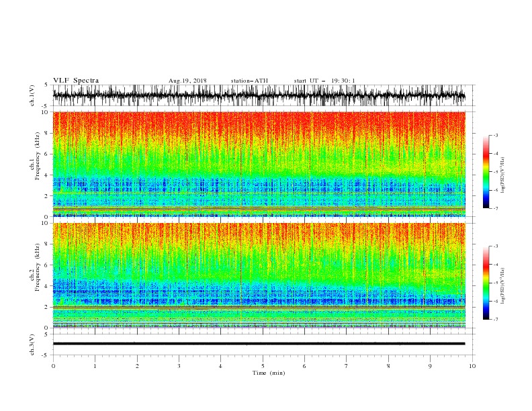Click the ch.2 spectrogram panel
The width and height of the screenshot is (532, 411).
tap(259, 275)
